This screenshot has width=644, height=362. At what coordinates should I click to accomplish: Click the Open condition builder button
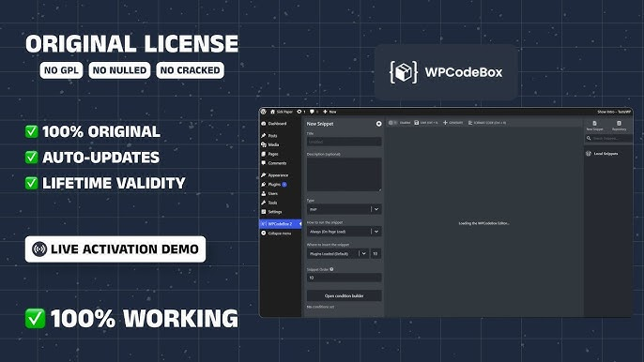[x=345, y=295]
